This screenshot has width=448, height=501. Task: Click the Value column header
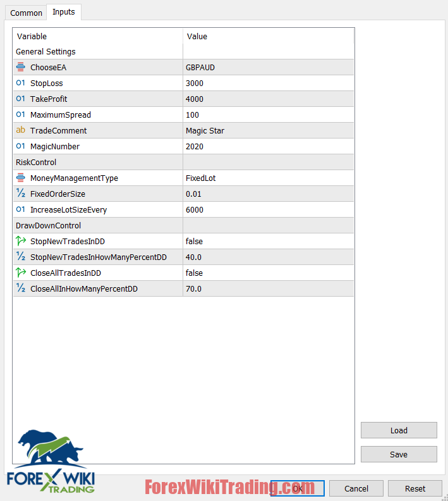(269, 37)
